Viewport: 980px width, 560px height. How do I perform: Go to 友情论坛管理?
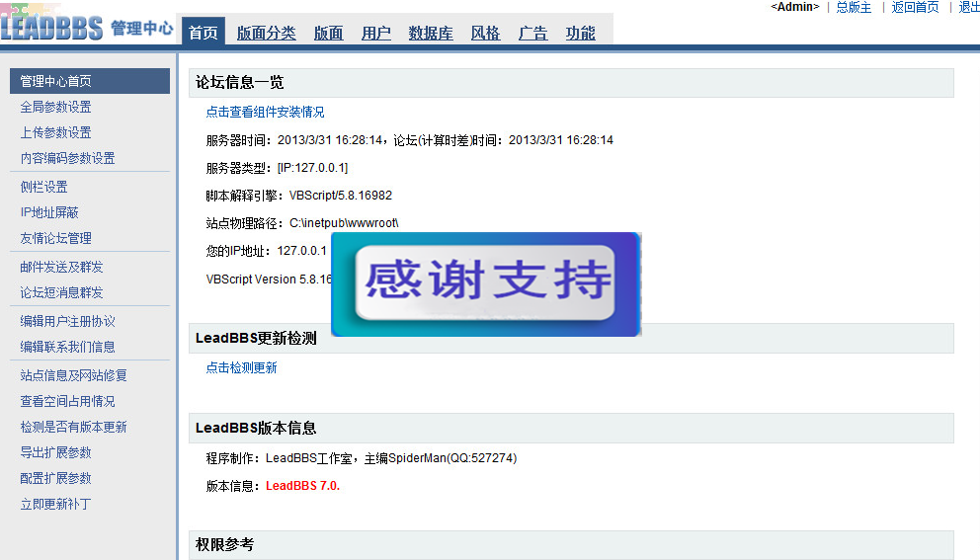tap(55, 238)
